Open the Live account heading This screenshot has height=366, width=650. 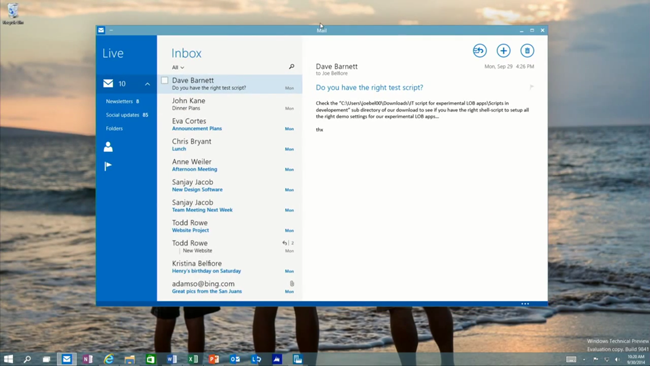113,53
